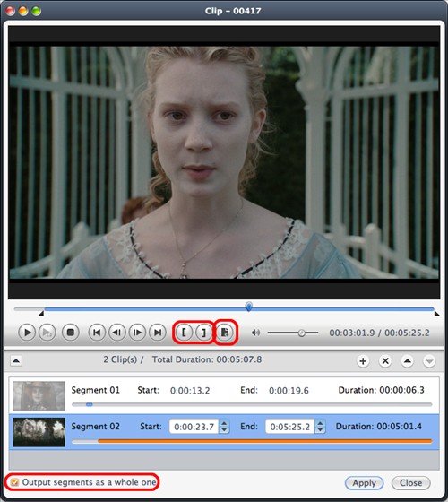
Task: Delete the selected segment with X
Action: tap(385, 361)
